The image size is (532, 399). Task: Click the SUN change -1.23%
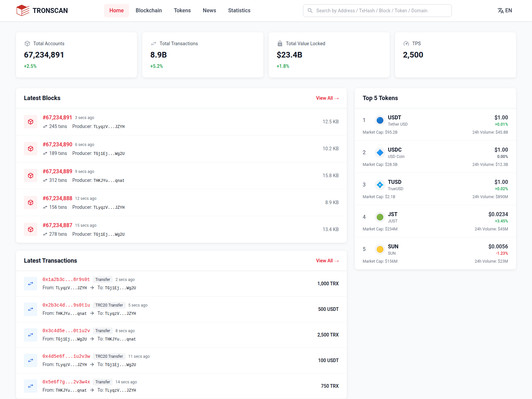[x=502, y=253]
